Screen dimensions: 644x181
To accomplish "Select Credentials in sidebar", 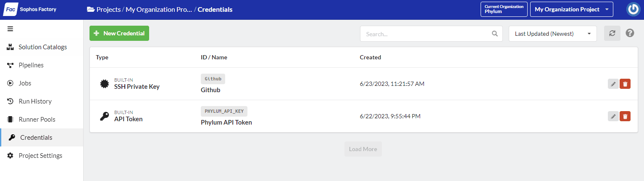I will (42, 138).
